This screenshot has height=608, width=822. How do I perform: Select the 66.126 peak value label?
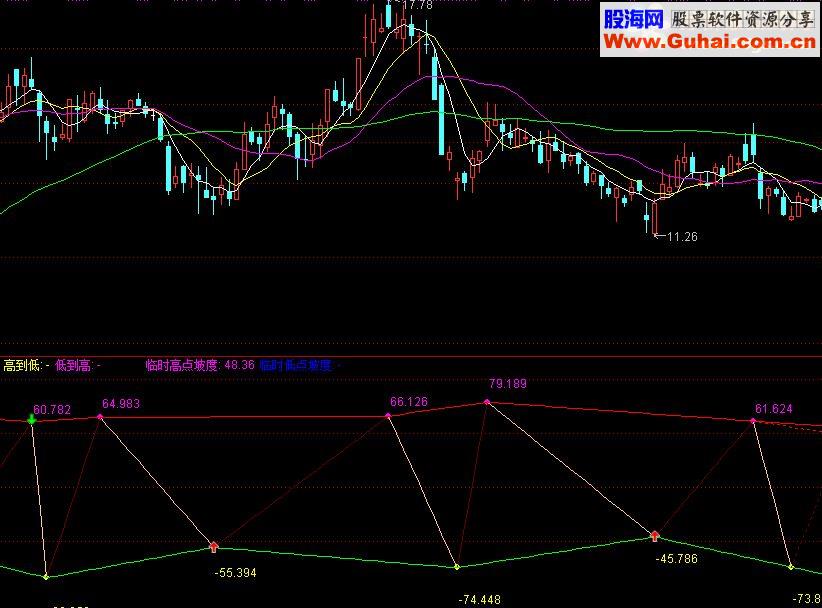[409, 402]
